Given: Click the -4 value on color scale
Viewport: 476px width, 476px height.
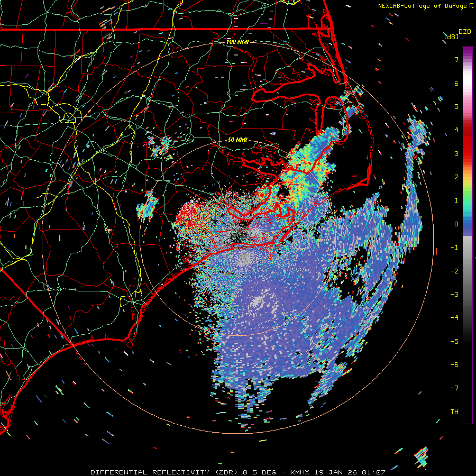Looking at the screenshot, I should pos(454,318).
